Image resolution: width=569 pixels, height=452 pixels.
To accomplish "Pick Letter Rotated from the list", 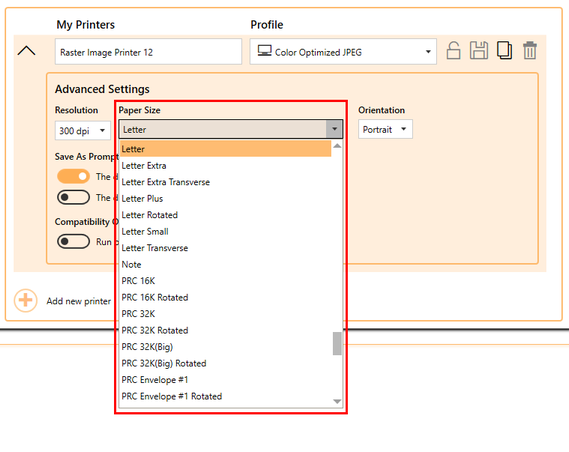I will click(x=225, y=215).
